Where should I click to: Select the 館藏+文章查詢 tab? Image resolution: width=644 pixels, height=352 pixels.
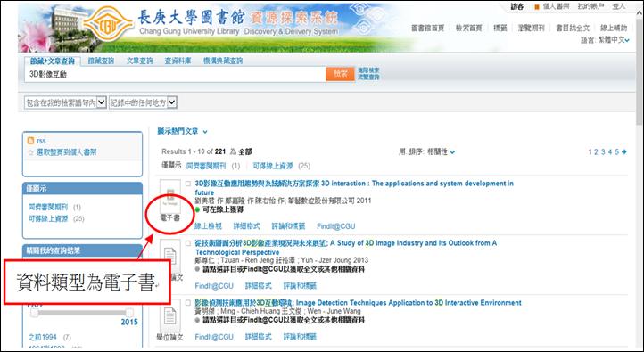pos(53,61)
